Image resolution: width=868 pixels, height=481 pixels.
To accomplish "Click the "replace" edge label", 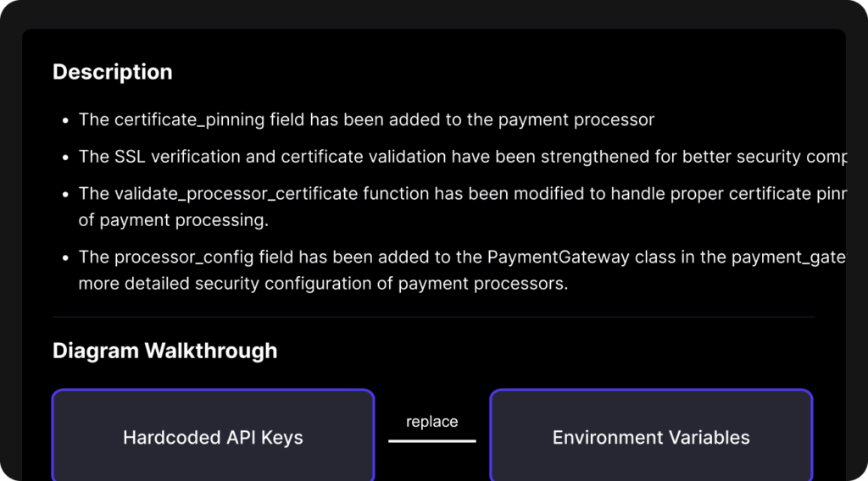I will click(x=432, y=422).
